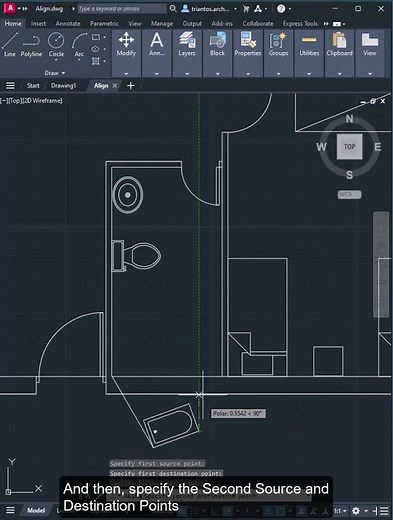Open the Quick Access toolbar overflow arrows
This screenshot has width=393, height=520.
tap(25, 8)
